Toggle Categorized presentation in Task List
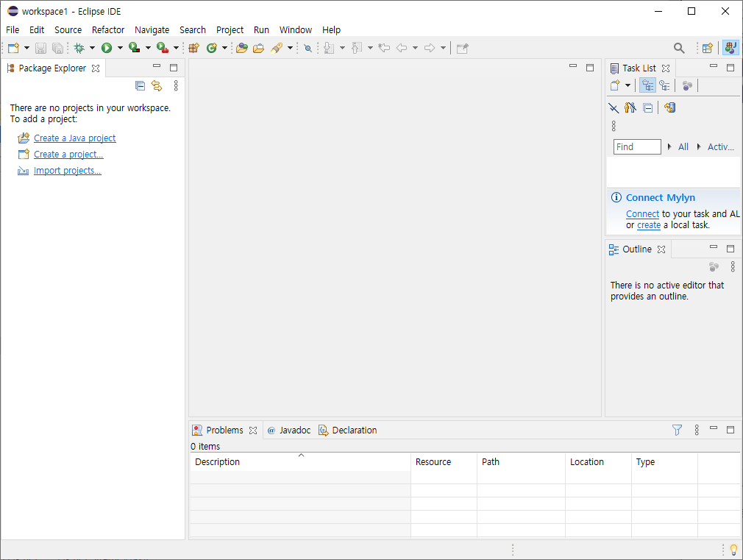743x560 pixels. point(648,85)
